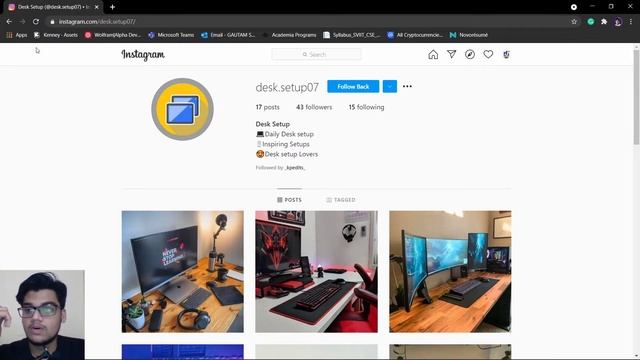Click the 17 posts count
Screen dimensions: 640x360
point(267,107)
